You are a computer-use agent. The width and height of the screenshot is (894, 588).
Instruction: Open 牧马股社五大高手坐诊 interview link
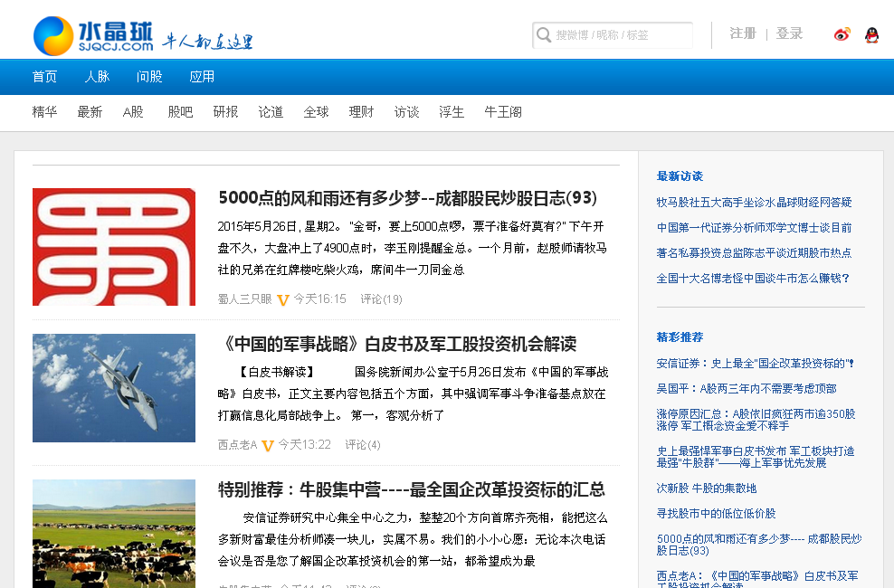754,203
